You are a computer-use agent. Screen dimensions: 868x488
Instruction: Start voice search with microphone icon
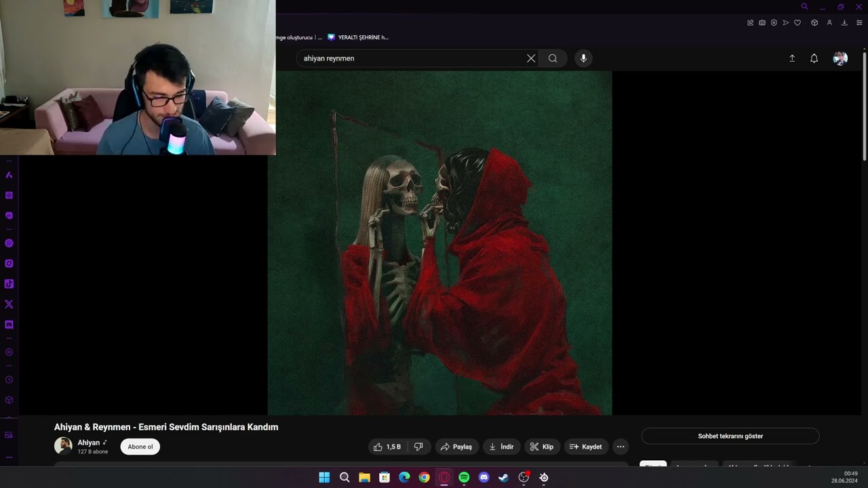coord(583,58)
